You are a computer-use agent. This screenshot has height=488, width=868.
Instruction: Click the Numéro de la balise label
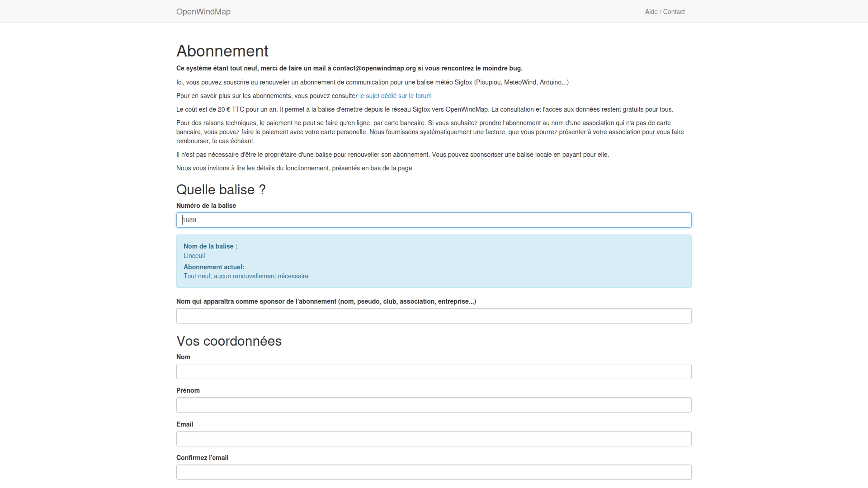coord(206,206)
